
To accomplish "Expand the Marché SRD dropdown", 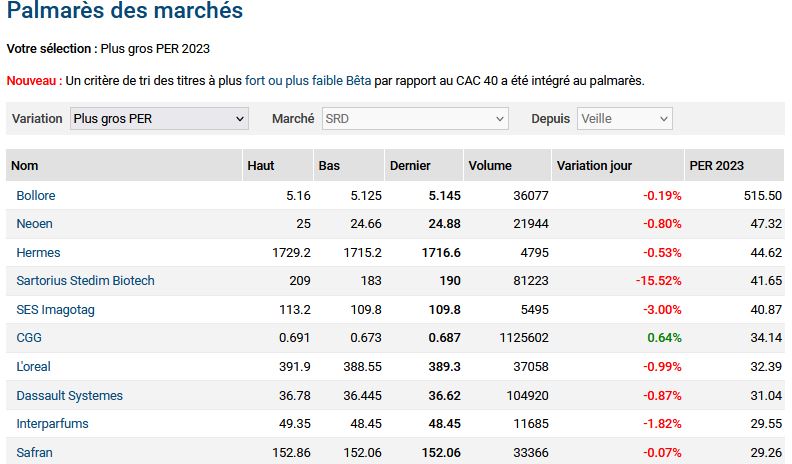I will tap(415, 119).
